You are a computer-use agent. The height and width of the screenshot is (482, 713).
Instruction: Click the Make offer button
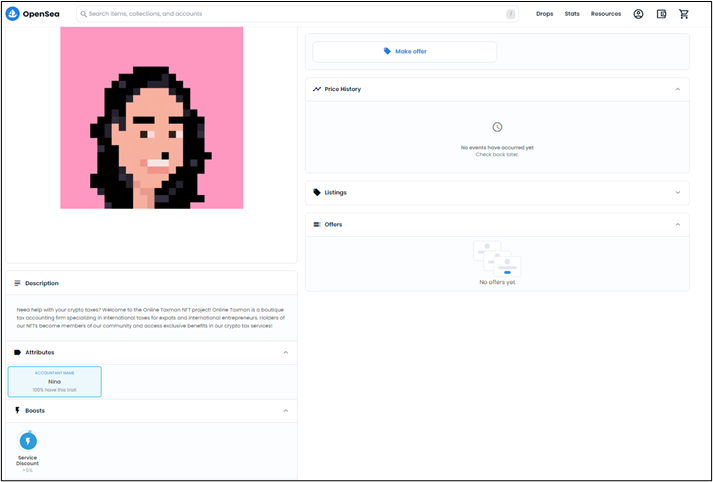404,51
